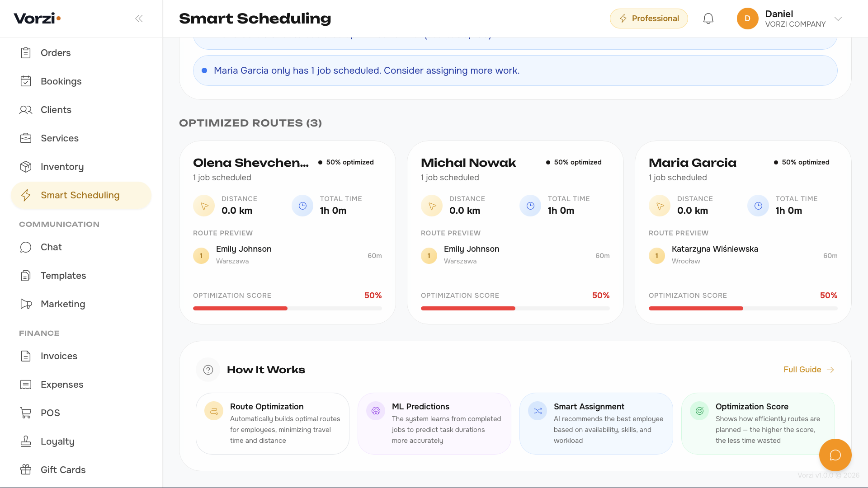Click the Optimization Score target icon
Screen dimensions: 868x488
(x=699, y=411)
